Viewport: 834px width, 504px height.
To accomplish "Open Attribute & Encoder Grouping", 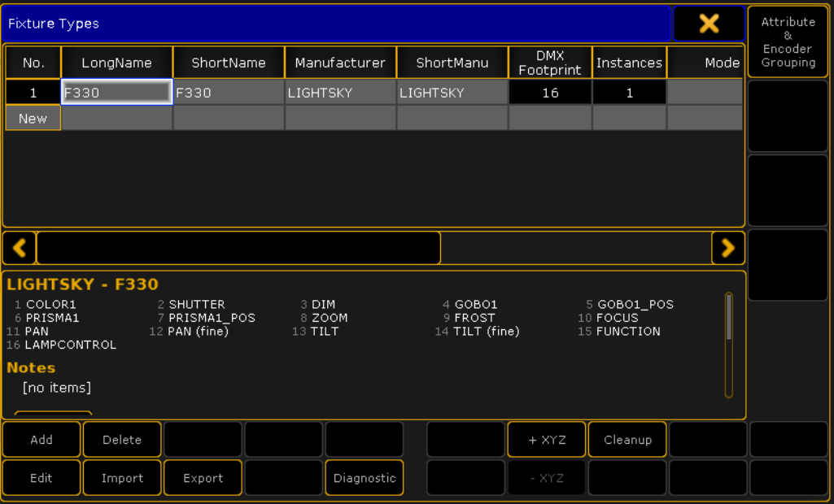I will pos(788,42).
